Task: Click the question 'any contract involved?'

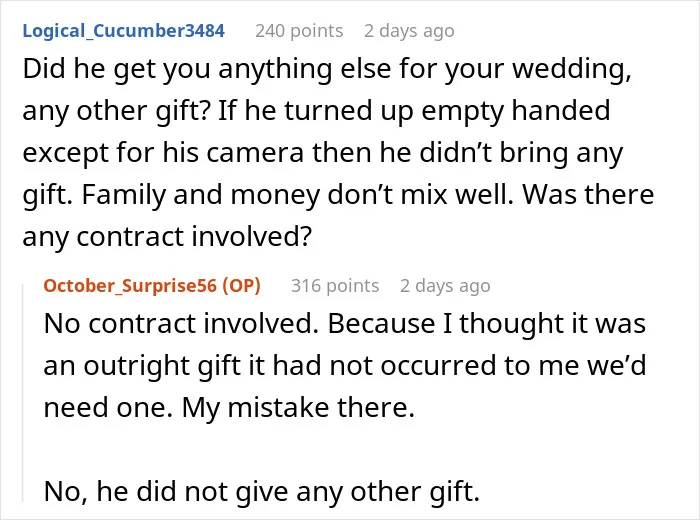Action: click(167, 237)
